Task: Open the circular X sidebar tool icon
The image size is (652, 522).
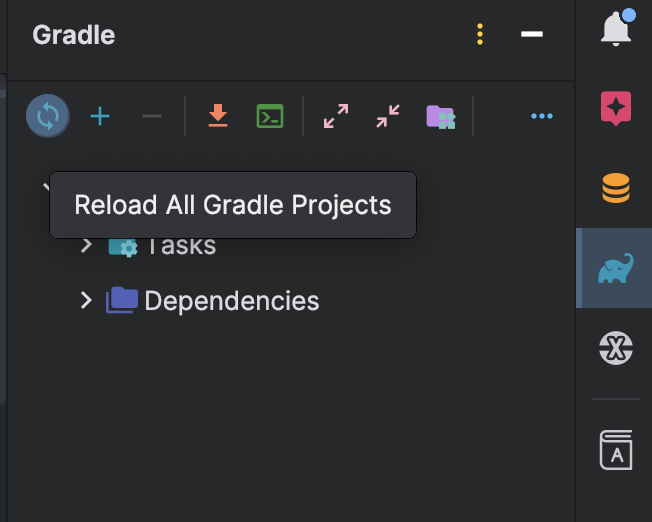Action: (616, 348)
